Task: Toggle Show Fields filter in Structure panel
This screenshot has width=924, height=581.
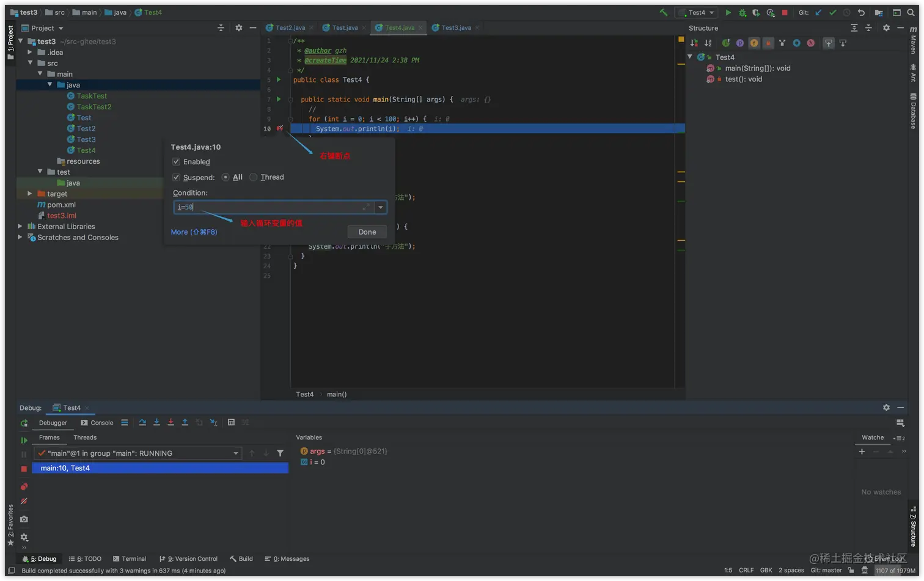Action: [x=754, y=43]
